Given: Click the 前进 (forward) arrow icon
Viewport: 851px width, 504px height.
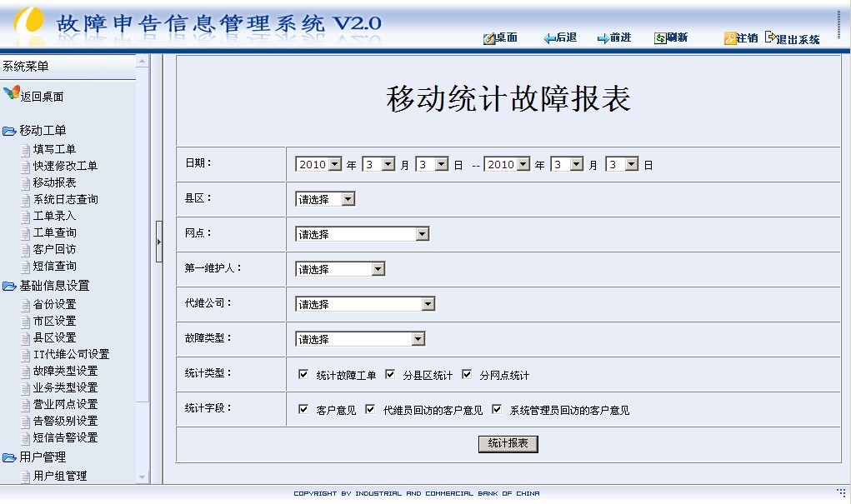Looking at the screenshot, I should (603, 38).
